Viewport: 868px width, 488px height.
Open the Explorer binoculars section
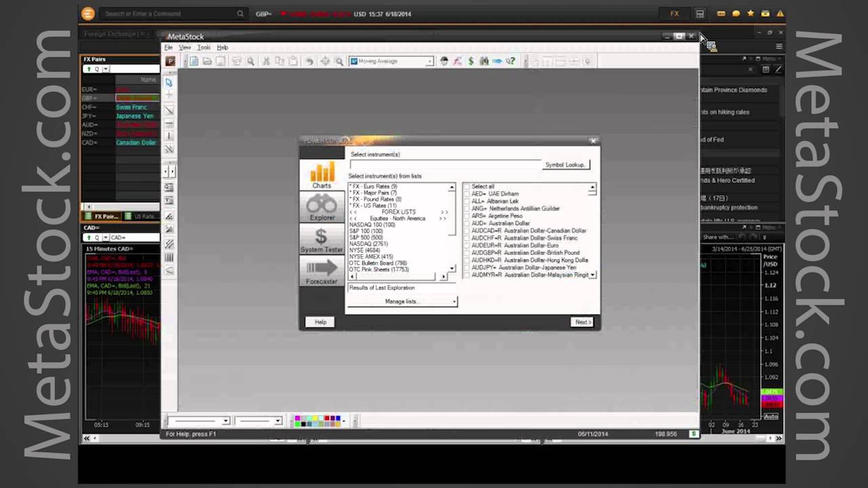pyautogui.click(x=321, y=207)
